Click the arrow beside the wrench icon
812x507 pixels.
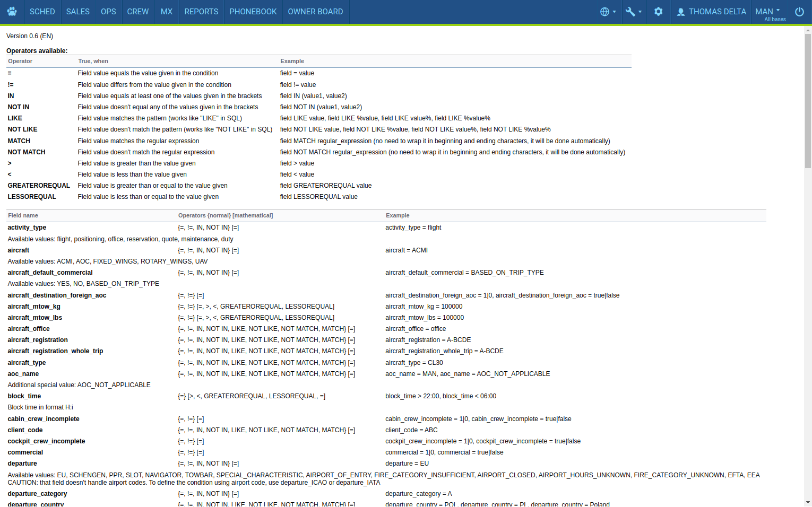pos(640,12)
